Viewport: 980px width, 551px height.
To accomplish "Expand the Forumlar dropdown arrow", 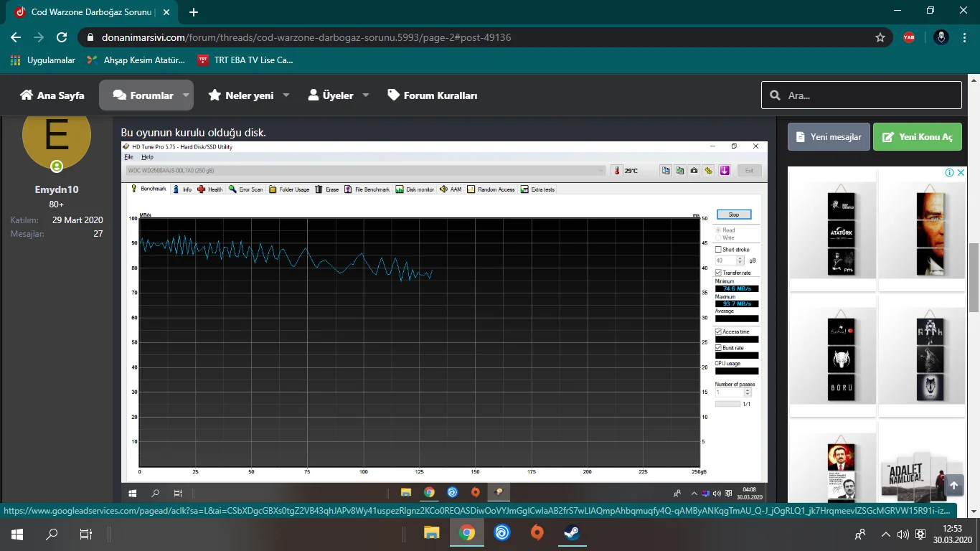I will [186, 95].
